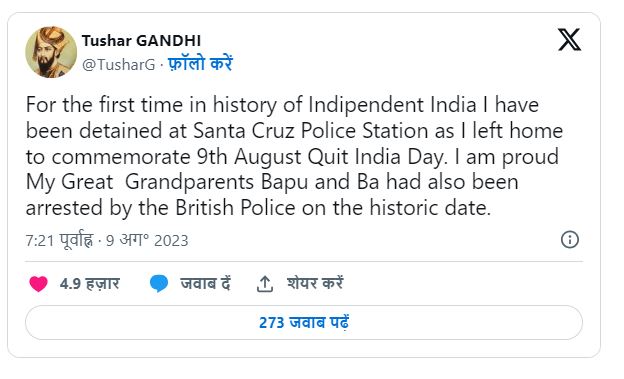
Task: Click the शेयर करें share label
Action: 315,284
